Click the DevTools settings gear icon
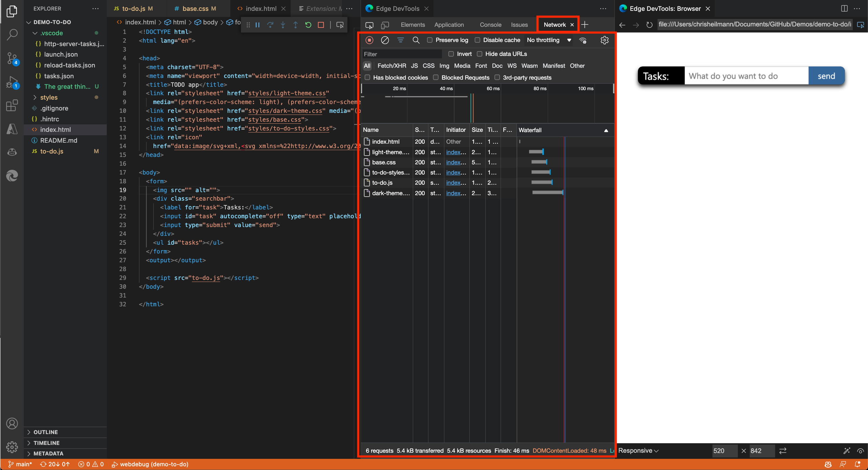 click(x=605, y=41)
